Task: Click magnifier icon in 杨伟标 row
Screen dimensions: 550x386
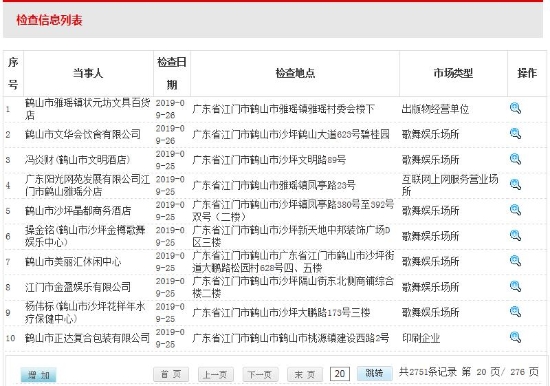Action: 515,312
